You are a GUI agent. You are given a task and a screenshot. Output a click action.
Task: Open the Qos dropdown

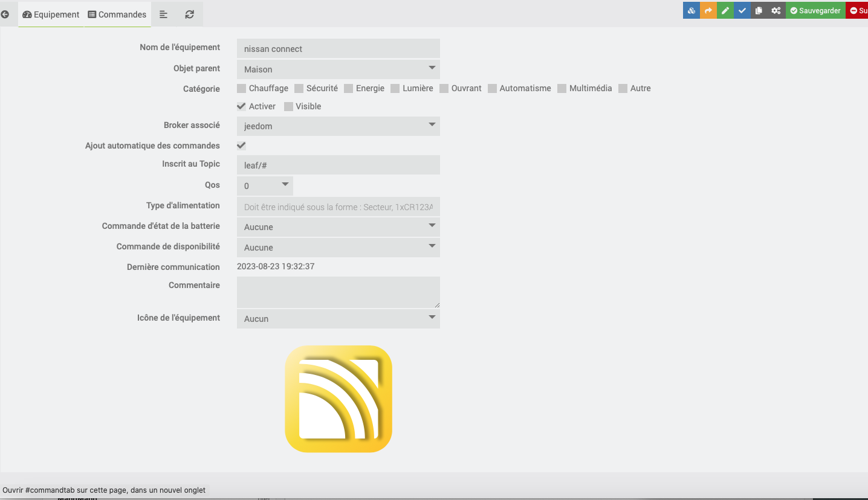pos(265,185)
